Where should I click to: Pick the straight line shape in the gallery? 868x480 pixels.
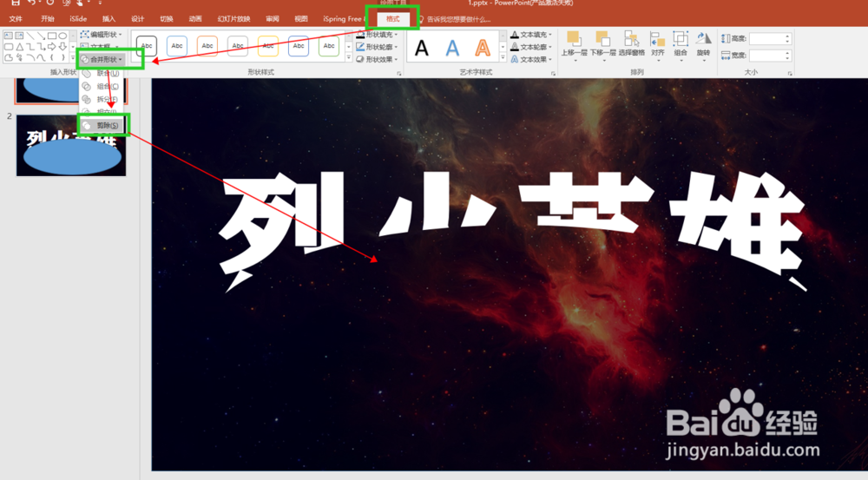[30, 36]
